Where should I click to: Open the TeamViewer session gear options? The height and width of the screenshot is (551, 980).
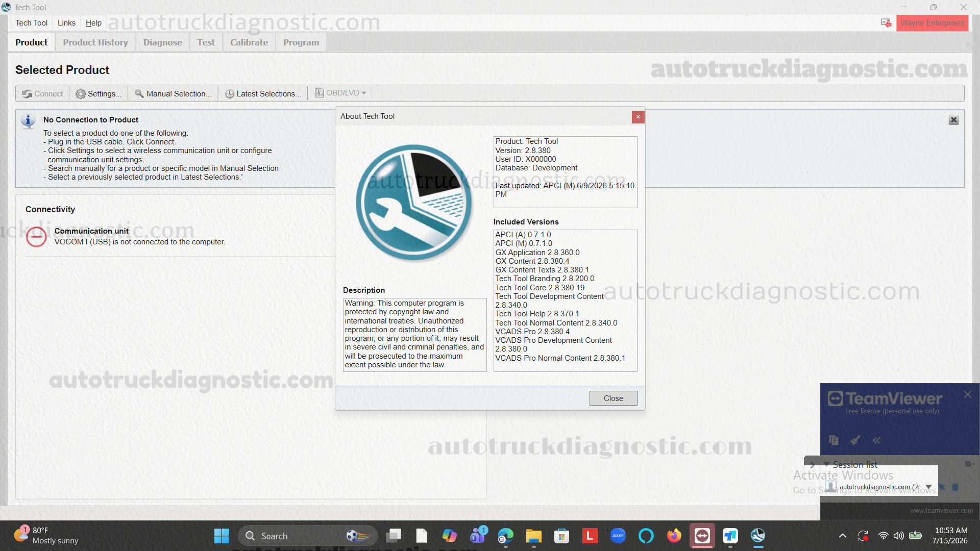[x=968, y=464]
